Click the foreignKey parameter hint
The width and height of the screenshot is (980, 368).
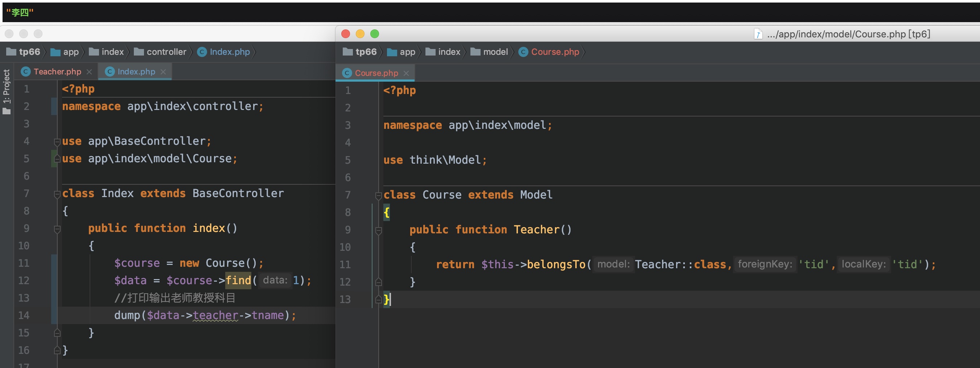(765, 264)
